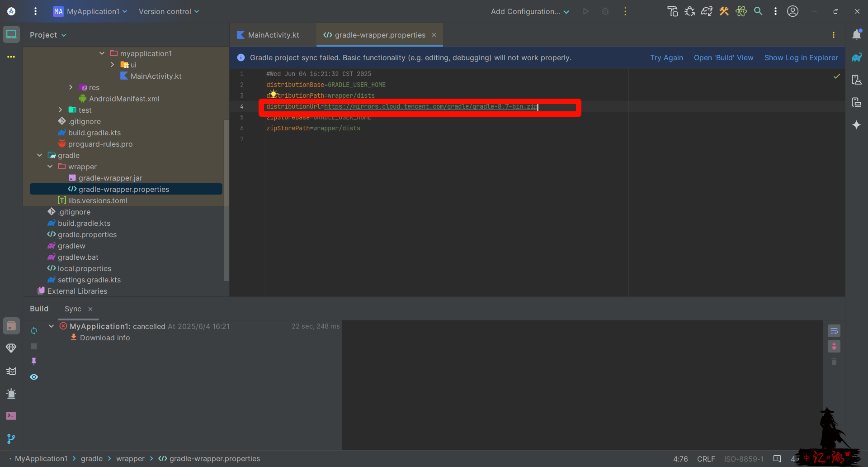Collapse the gradle folder in project tree

point(40,155)
